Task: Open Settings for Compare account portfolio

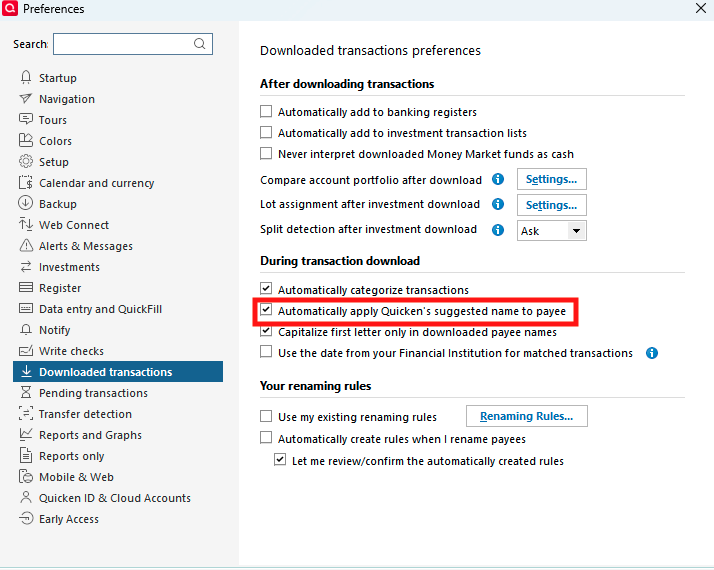Action: (551, 179)
